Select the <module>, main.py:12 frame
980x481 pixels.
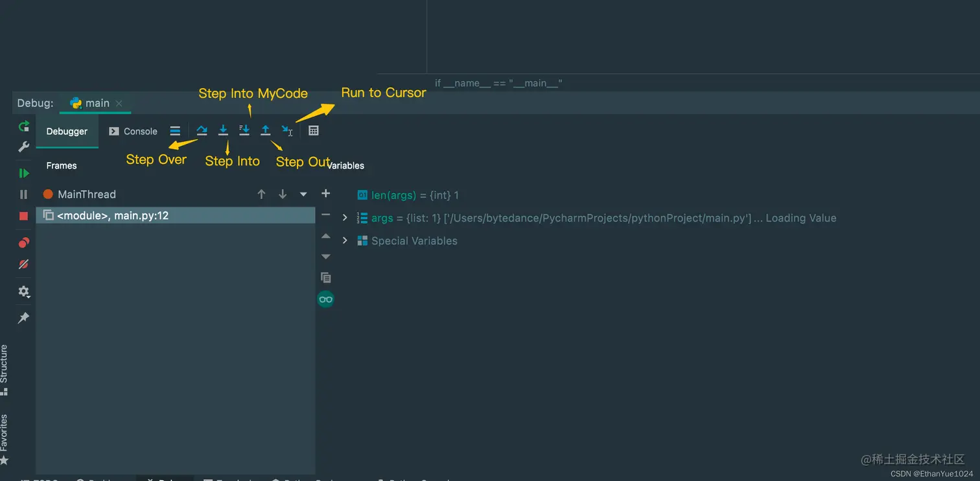tap(176, 215)
